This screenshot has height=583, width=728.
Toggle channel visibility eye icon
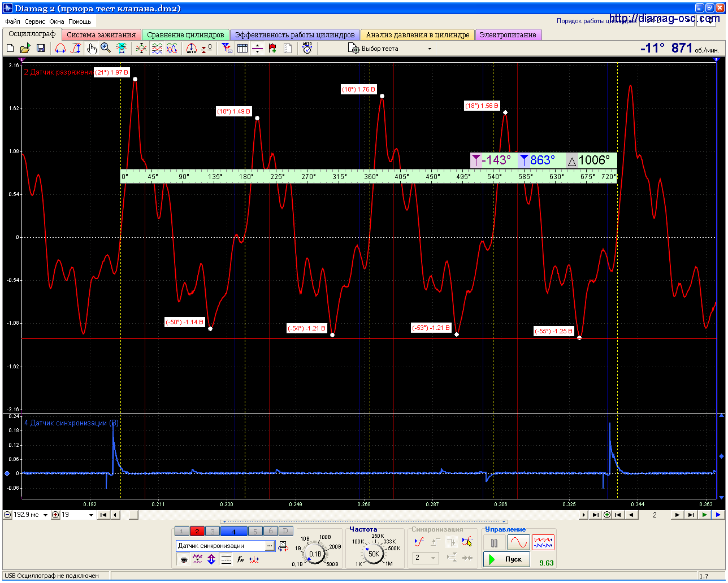(x=184, y=560)
